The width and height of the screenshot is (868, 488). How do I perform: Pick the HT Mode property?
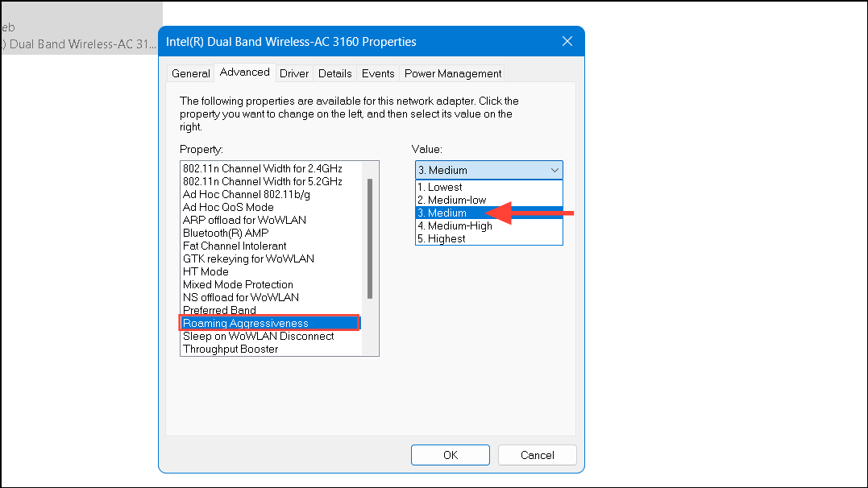pos(272,271)
